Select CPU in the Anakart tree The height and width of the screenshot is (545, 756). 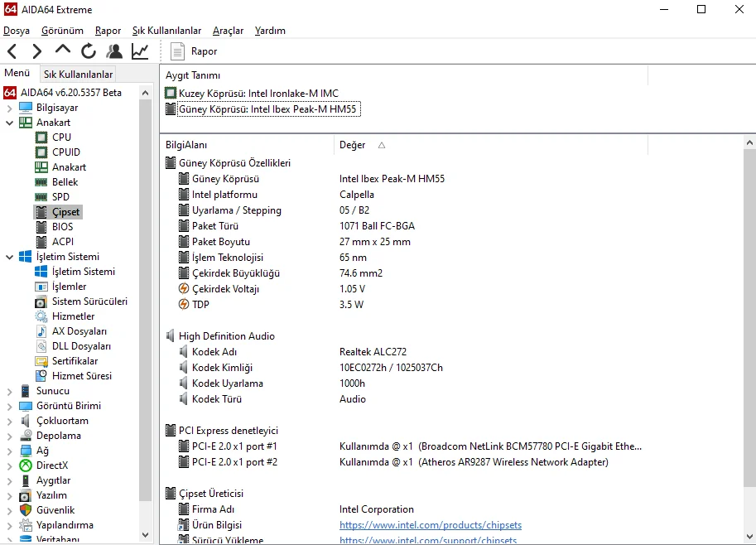point(61,137)
